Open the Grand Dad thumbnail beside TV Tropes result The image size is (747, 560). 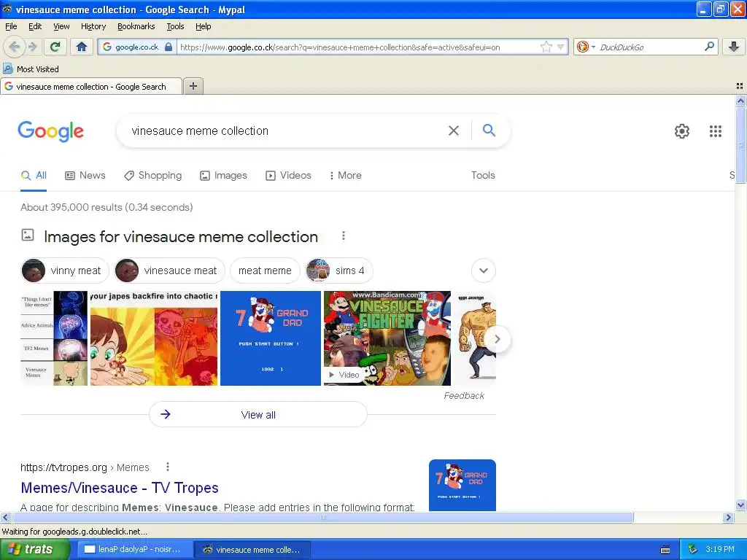pyautogui.click(x=462, y=485)
